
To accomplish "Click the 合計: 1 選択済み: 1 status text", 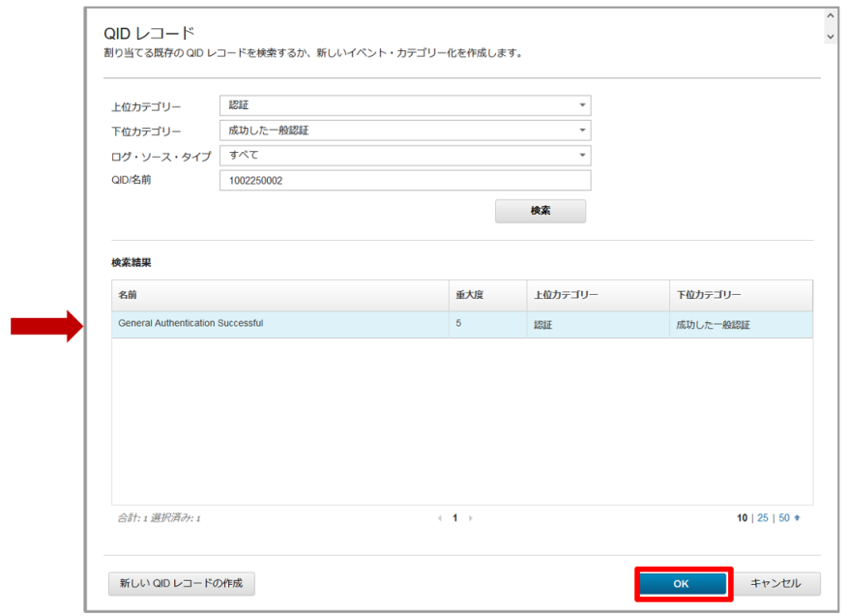I will coord(159,518).
